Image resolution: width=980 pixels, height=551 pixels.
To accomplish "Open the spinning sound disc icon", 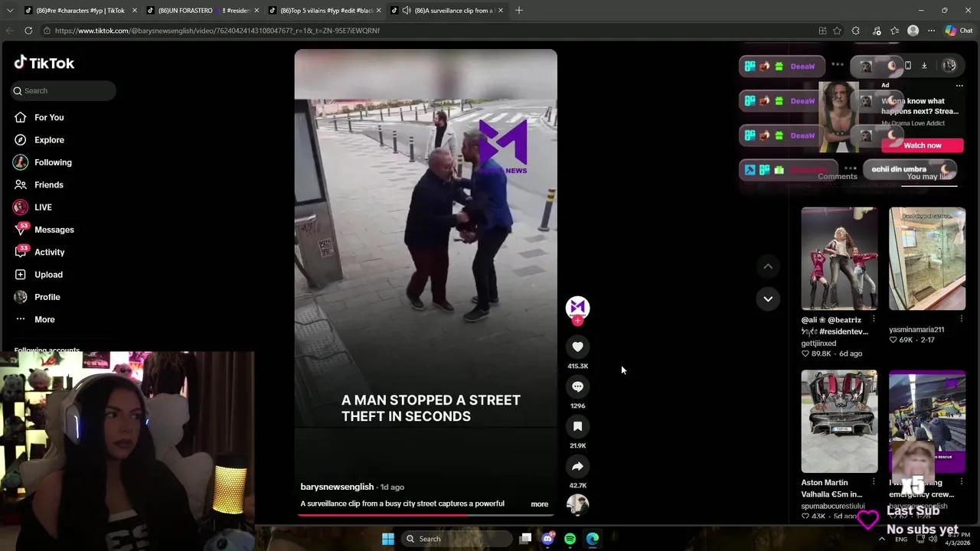I will 577,505.
